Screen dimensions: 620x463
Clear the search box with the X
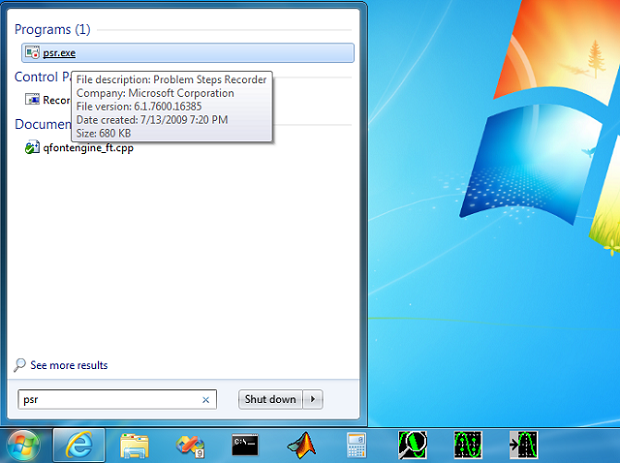pos(206,400)
